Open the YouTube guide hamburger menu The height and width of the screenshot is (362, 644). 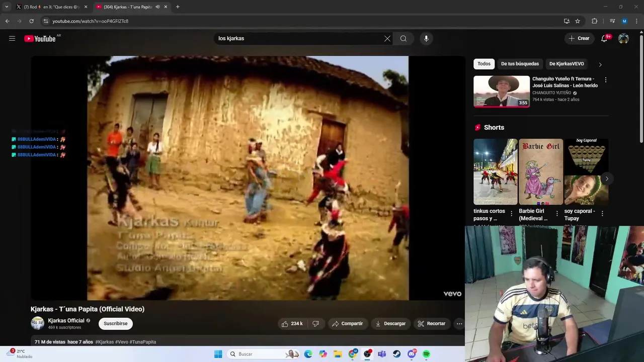(x=12, y=38)
